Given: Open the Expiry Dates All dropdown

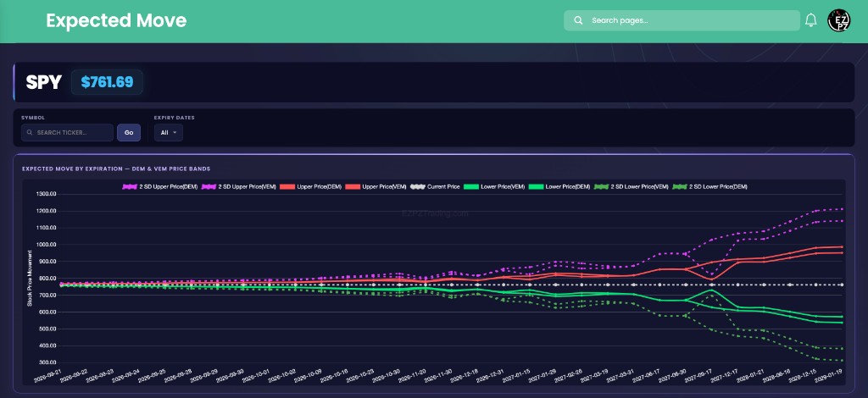Looking at the screenshot, I should tap(169, 133).
